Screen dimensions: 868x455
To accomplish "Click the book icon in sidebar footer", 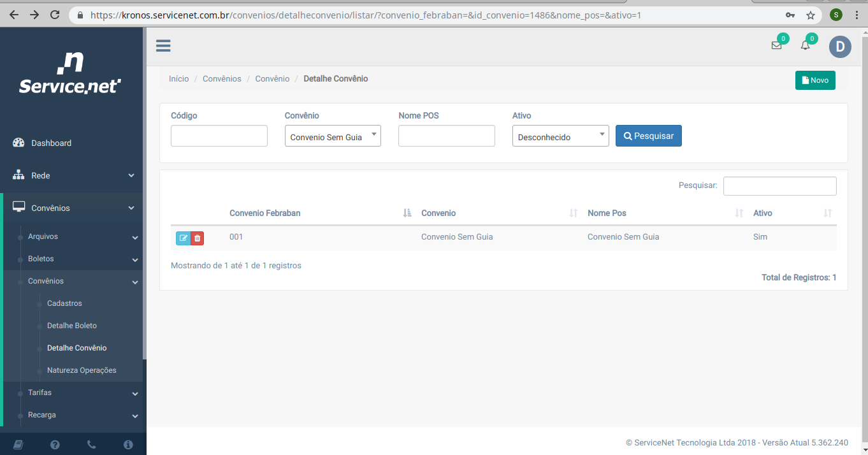I will tap(18, 445).
